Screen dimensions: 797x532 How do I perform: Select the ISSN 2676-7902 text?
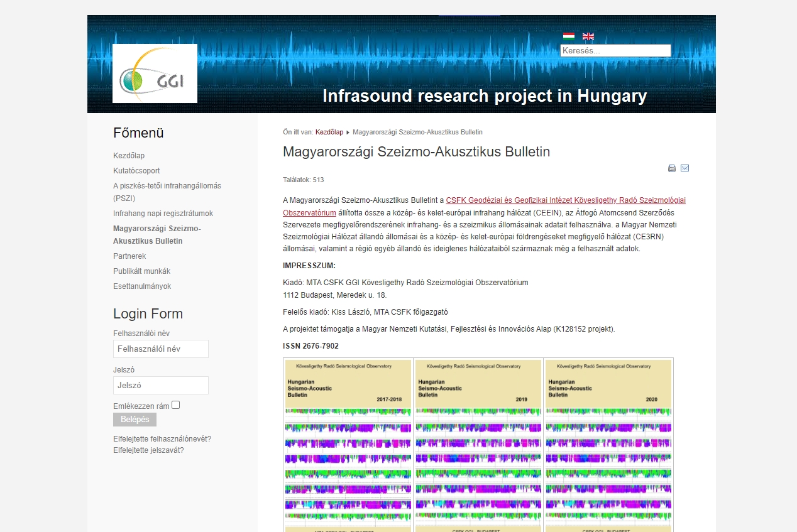tap(311, 346)
